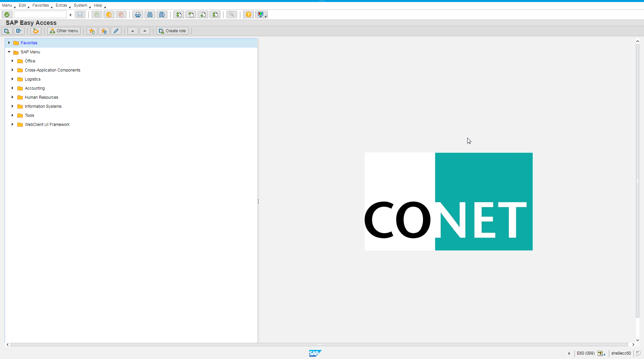Click the Add to Favorites star icon
Screen dimensions: 644x359
92,31
